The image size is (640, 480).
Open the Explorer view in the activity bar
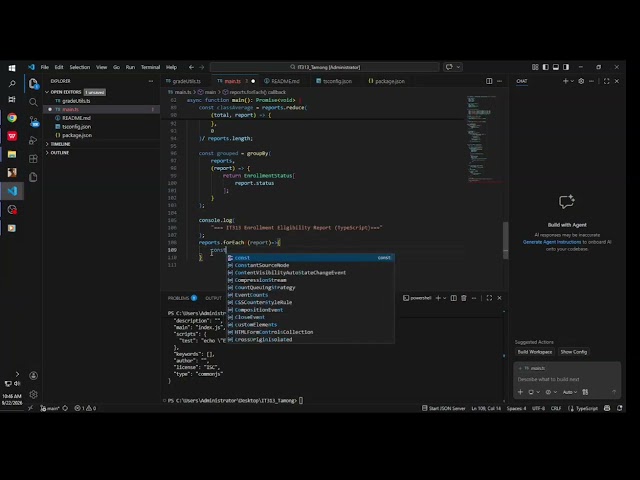click(33, 84)
